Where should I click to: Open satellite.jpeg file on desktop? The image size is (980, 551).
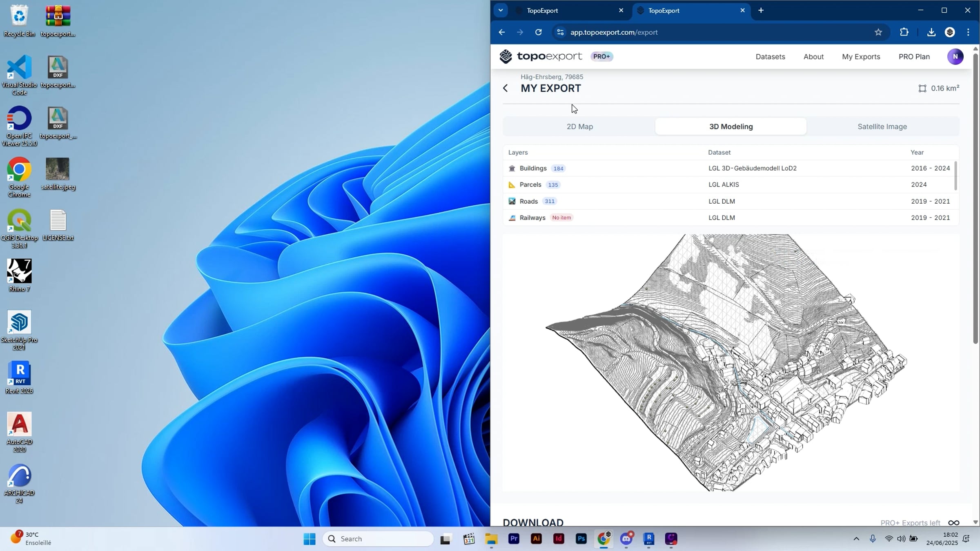point(58,173)
